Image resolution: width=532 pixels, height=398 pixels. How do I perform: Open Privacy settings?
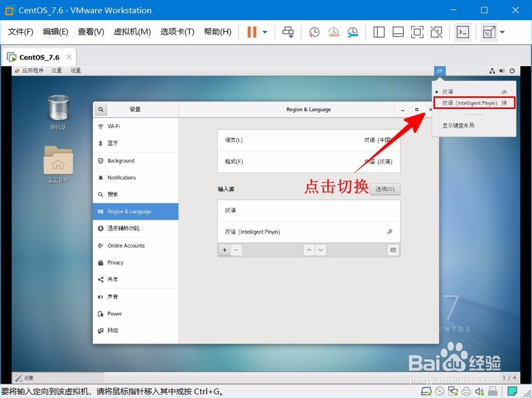(x=136, y=262)
